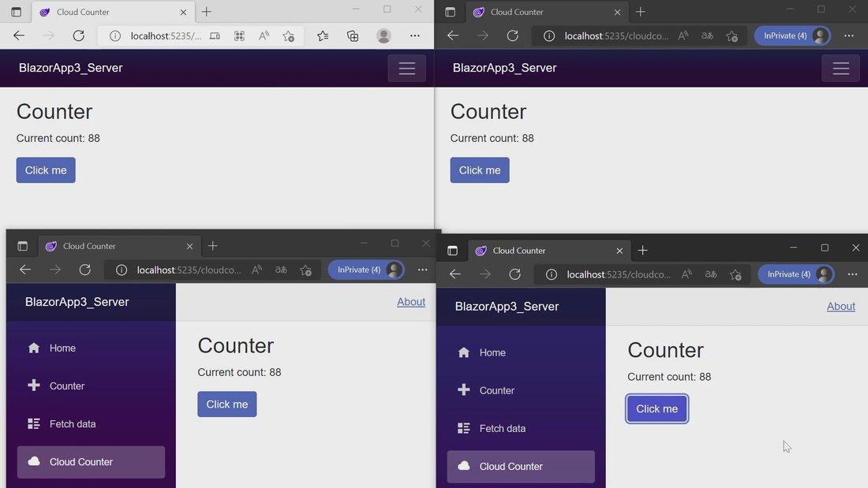Add new tab in top-right window

click(641, 12)
